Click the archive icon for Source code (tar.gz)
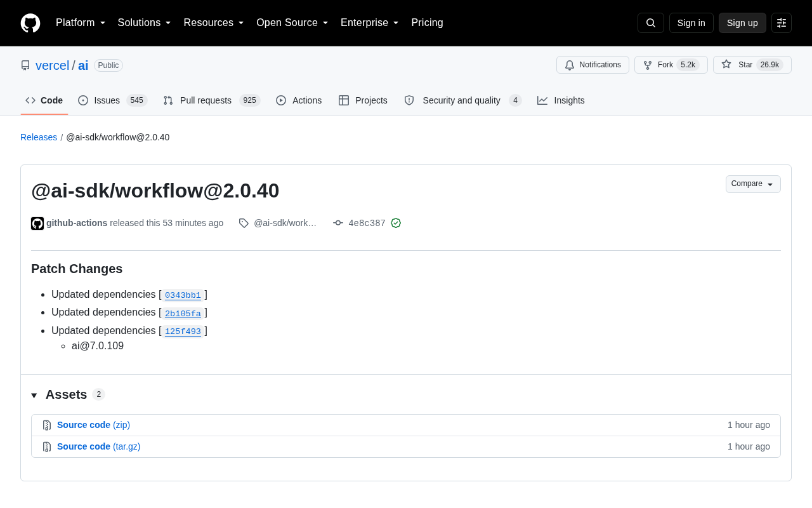This screenshot has height=508, width=812. click(47, 447)
